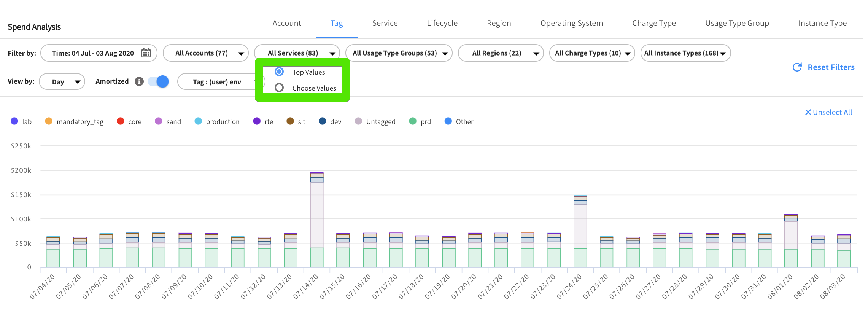Click the calendar icon in Time filter

click(x=146, y=53)
